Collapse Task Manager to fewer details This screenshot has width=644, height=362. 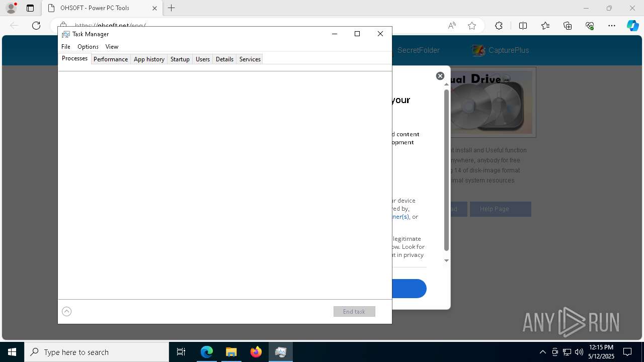coord(66,311)
